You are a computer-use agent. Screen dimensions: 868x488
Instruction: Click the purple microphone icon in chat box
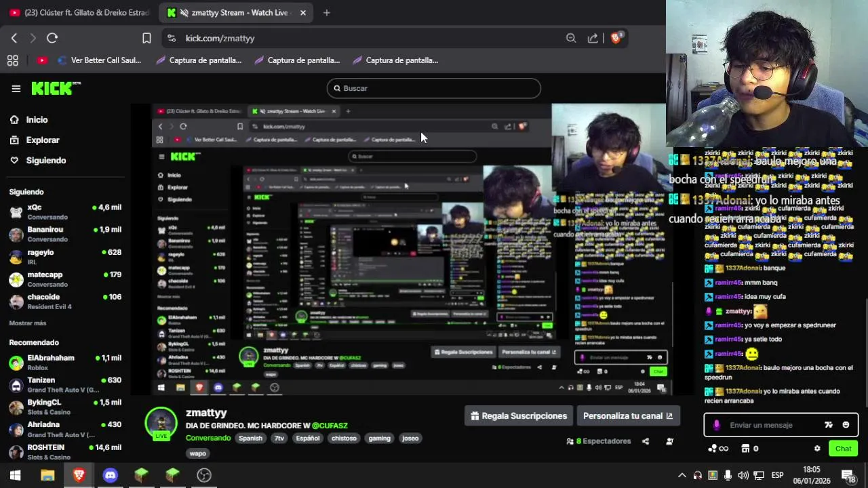pos(716,425)
